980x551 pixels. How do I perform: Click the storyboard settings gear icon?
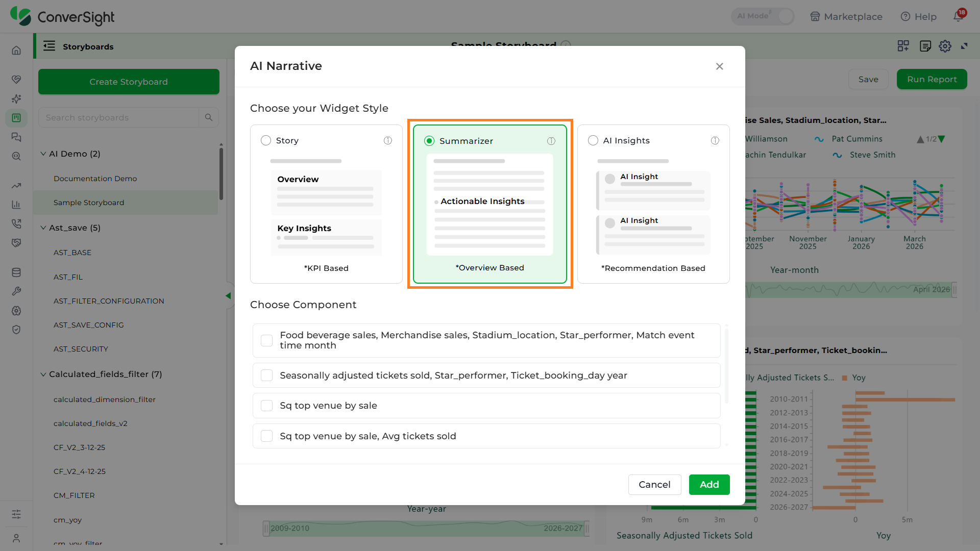tap(945, 46)
